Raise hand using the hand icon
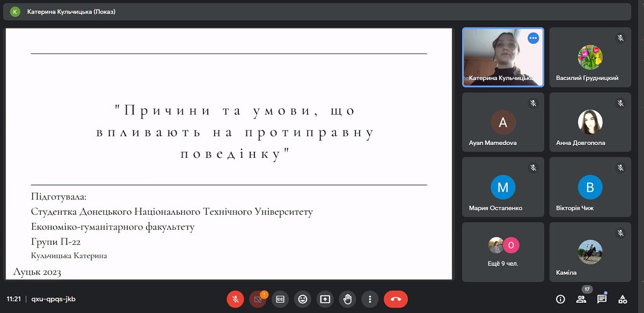 point(348,299)
